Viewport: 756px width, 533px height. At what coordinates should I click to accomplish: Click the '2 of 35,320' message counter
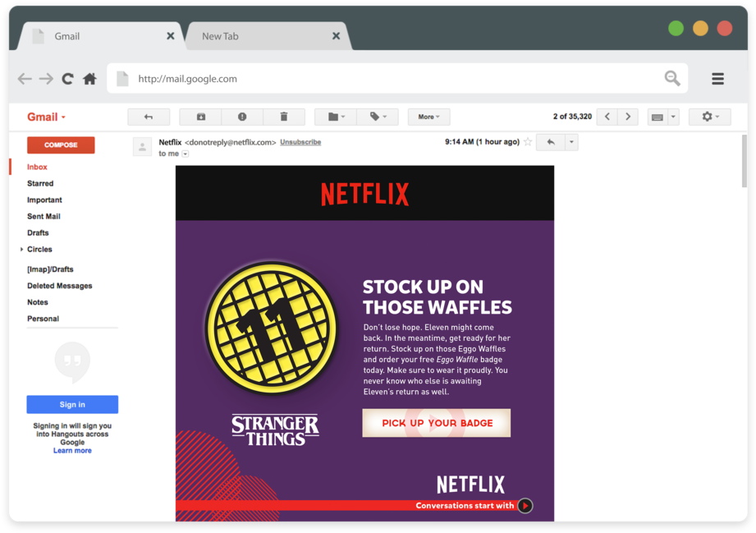572,117
